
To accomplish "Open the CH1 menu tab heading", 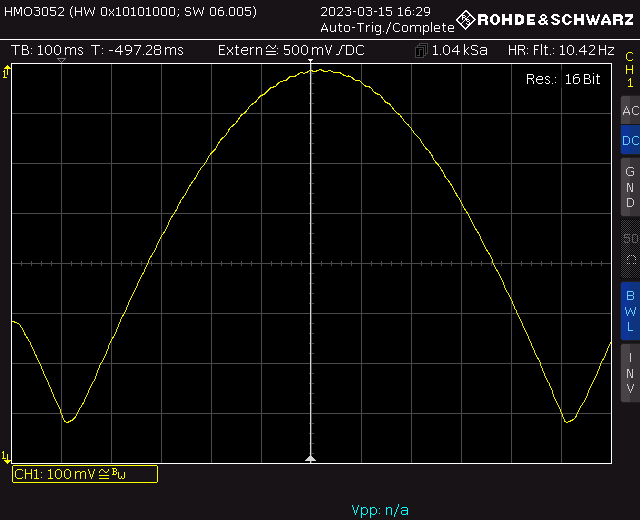I will 629,70.
